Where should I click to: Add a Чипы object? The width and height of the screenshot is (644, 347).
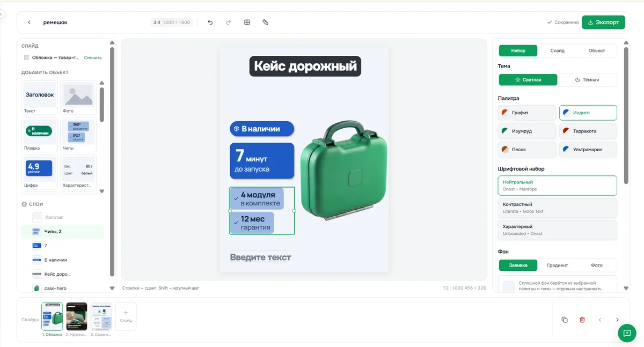coord(78,135)
